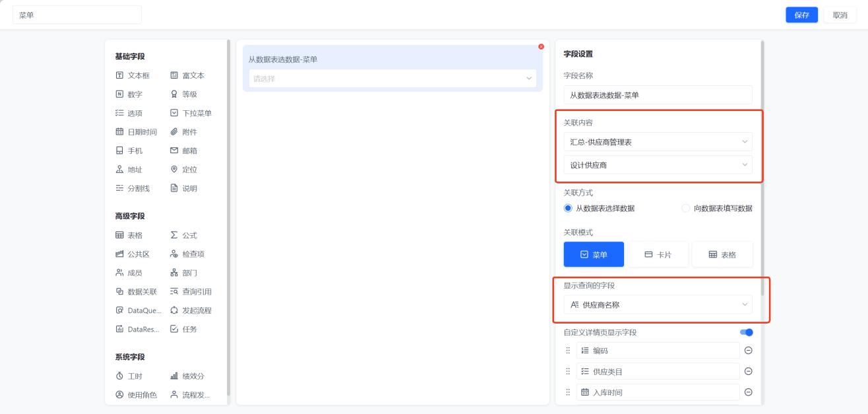Click the 保存 save button
868x414 pixels.
[801, 15]
